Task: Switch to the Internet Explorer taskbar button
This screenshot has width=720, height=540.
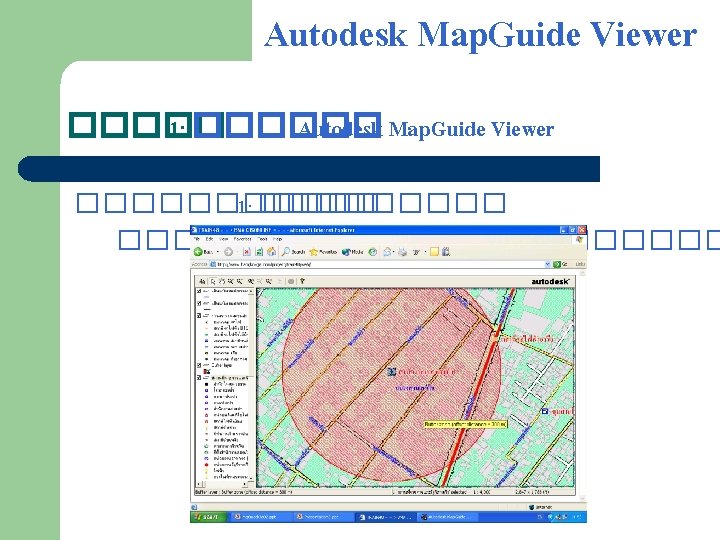Action: pos(386,517)
